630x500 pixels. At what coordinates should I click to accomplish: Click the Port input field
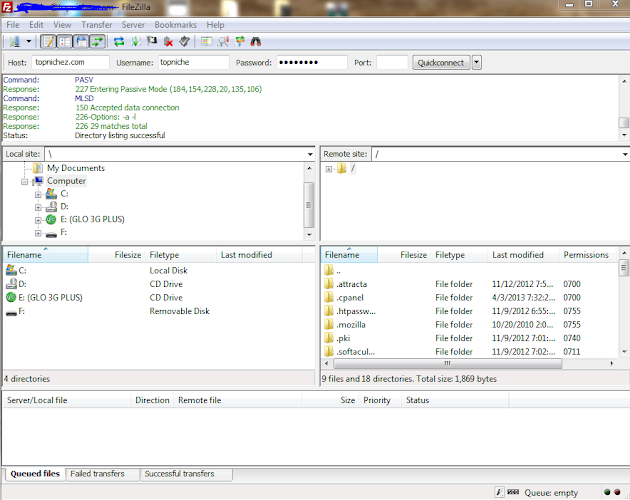(392, 62)
